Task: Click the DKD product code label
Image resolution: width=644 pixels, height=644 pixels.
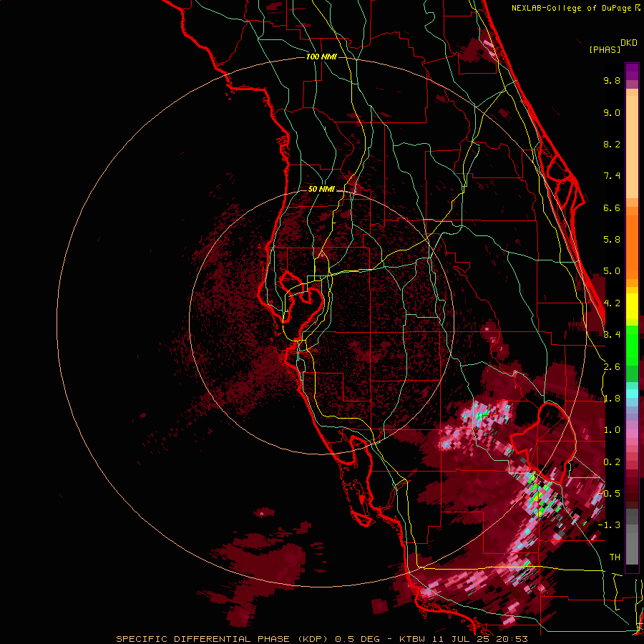Action: tap(629, 43)
